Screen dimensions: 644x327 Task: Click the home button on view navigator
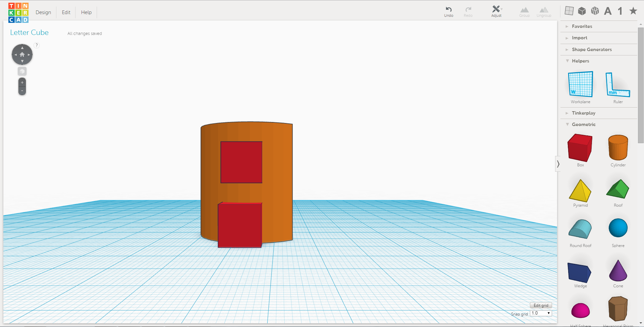[x=22, y=54]
